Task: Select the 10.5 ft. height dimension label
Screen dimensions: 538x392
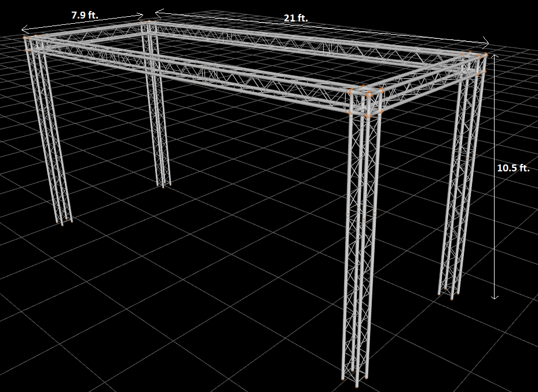Action: coord(513,168)
